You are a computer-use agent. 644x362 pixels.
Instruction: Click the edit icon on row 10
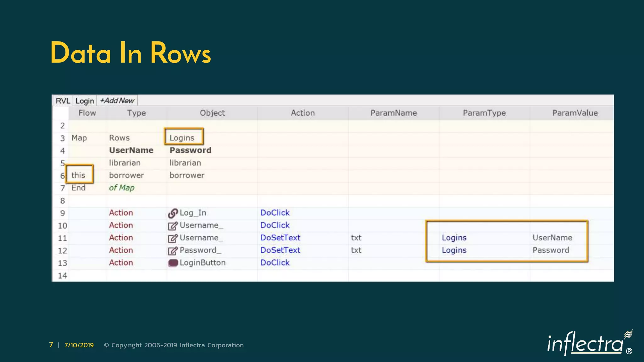click(x=173, y=226)
